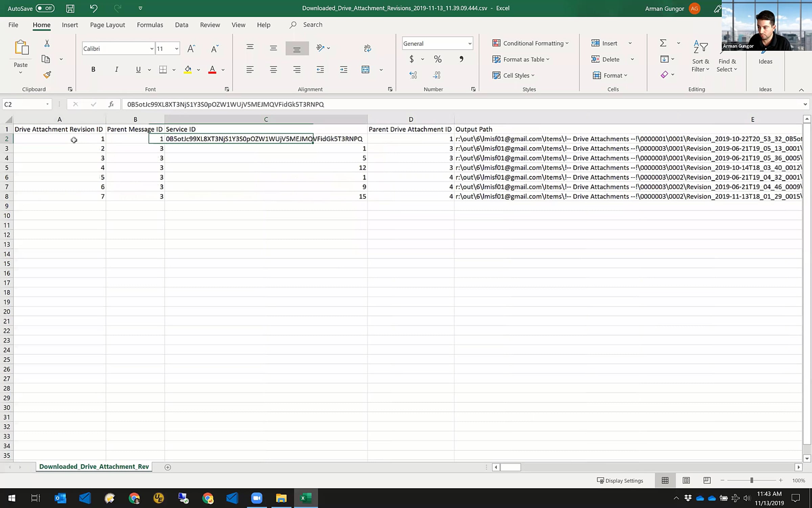Switch to Page Break Preview
This screenshot has width=812, height=508.
tap(707, 481)
